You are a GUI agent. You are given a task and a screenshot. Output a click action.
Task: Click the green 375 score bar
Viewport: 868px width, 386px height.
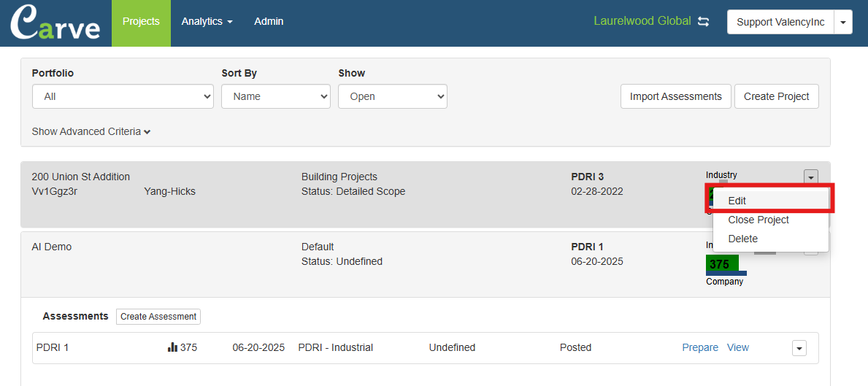pos(722,264)
